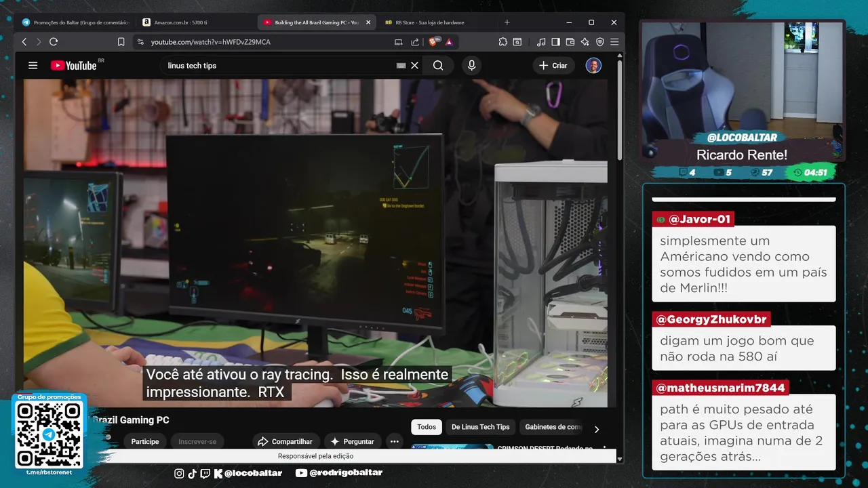
Task: Close the Building the All Brazil Gaming PC tab
Action: click(x=368, y=22)
